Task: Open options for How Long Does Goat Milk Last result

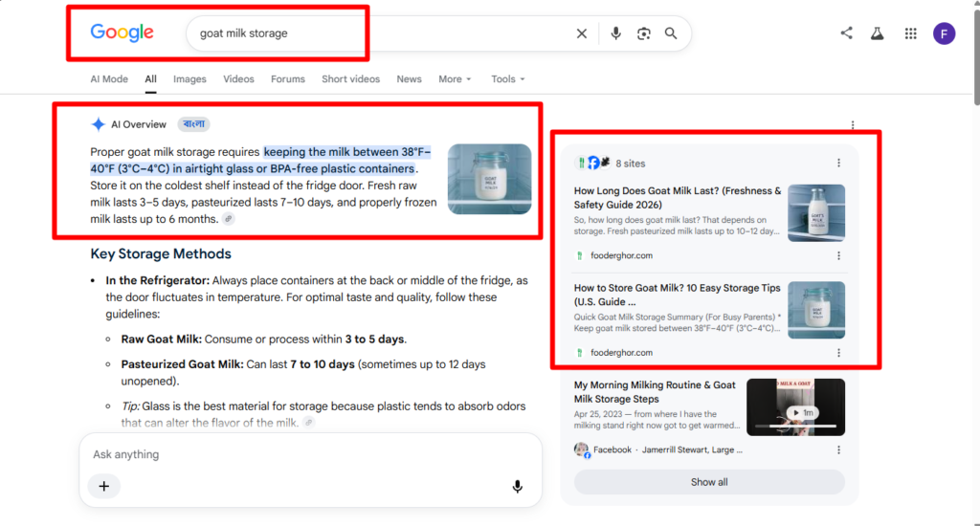Action: click(838, 255)
